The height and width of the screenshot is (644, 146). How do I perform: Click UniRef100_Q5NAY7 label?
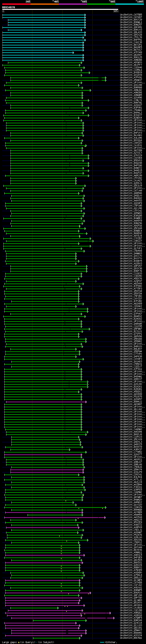[x=131, y=631]
